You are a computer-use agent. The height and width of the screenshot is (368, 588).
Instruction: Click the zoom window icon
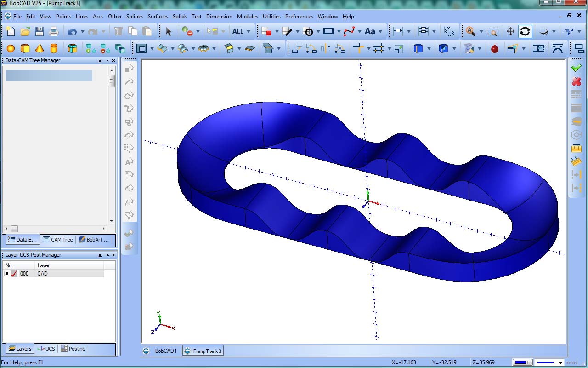point(492,31)
